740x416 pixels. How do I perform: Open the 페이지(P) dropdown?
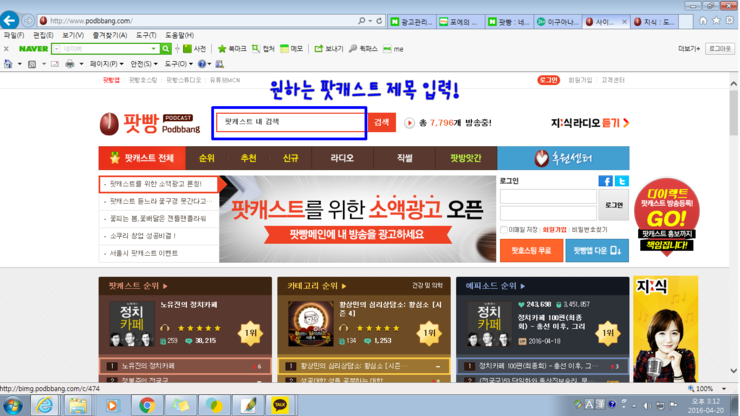tap(106, 64)
